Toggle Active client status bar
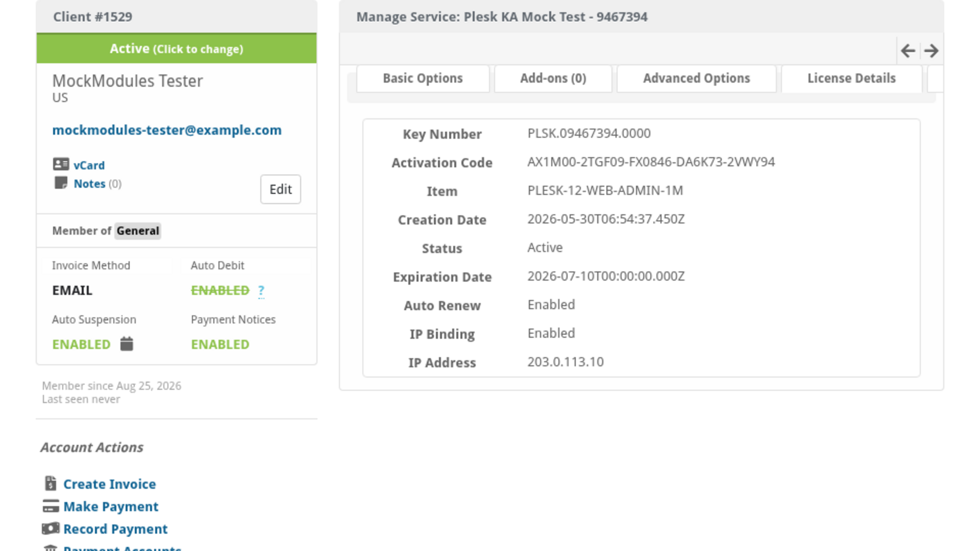980x551 pixels. click(x=177, y=48)
